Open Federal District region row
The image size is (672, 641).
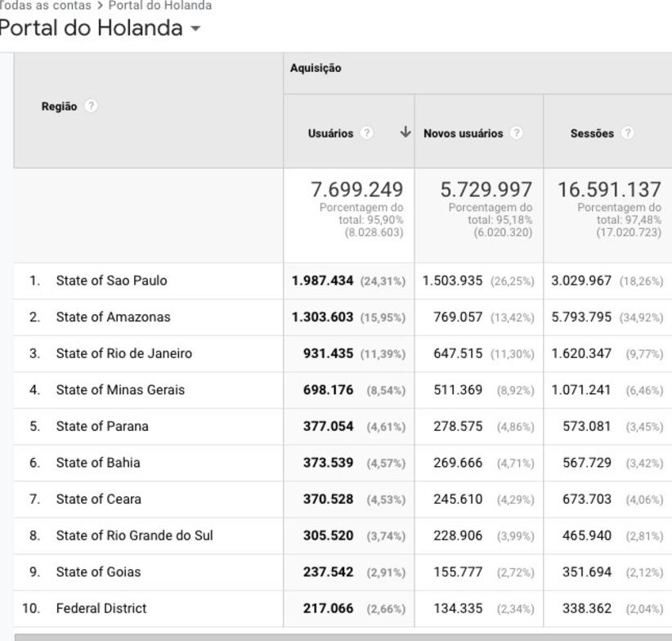101,608
